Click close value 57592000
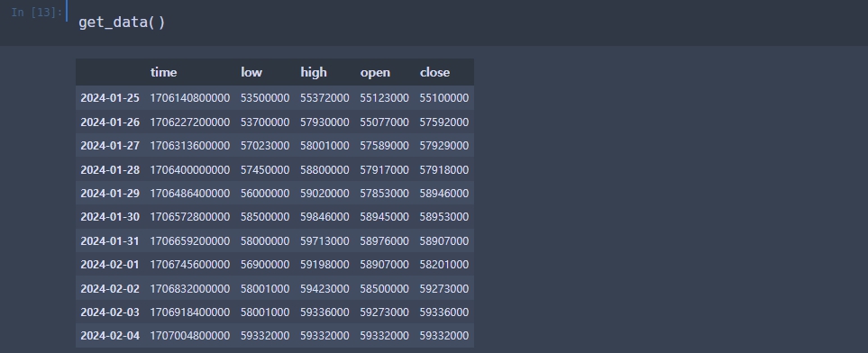The height and width of the screenshot is (353, 868). click(444, 122)
